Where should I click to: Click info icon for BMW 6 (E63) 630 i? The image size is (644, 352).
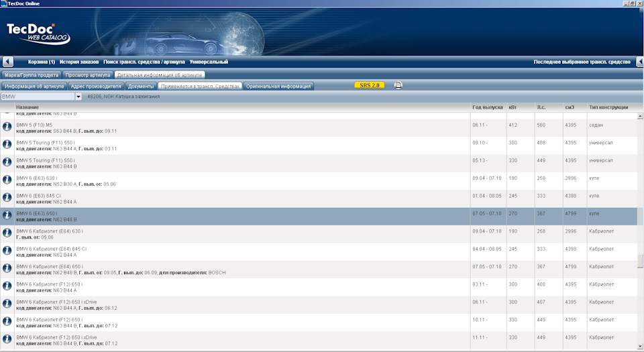pyautogui.click(x=7, y=180)
